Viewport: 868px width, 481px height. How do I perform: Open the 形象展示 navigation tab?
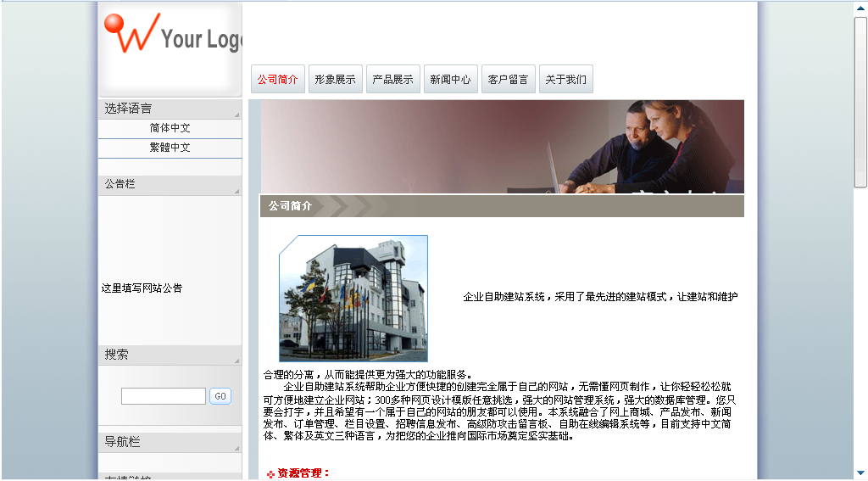click(x=336, y=79)
